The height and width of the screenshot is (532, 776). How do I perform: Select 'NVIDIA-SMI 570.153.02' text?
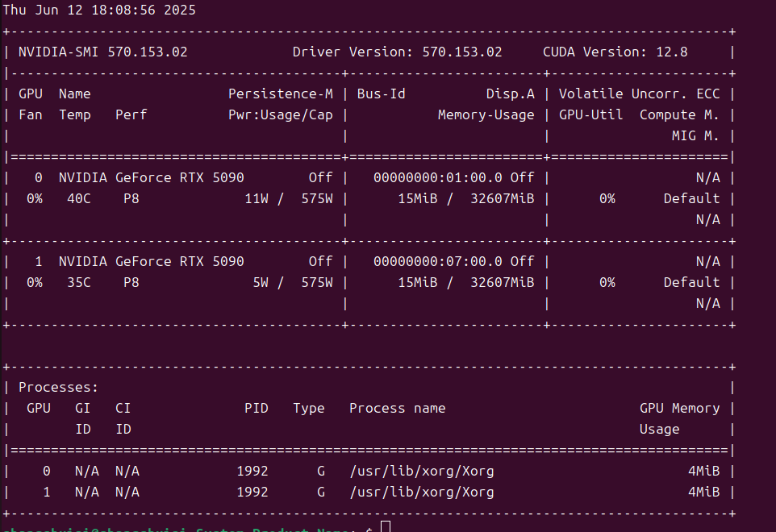pos(103,52)
